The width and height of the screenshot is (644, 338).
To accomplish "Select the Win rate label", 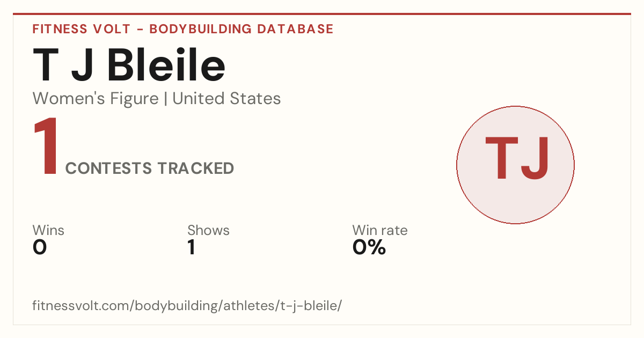I will 380,231.
